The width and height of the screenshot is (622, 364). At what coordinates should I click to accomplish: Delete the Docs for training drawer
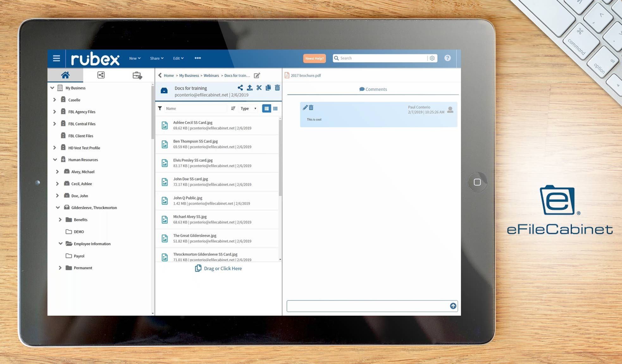point(277,88)
